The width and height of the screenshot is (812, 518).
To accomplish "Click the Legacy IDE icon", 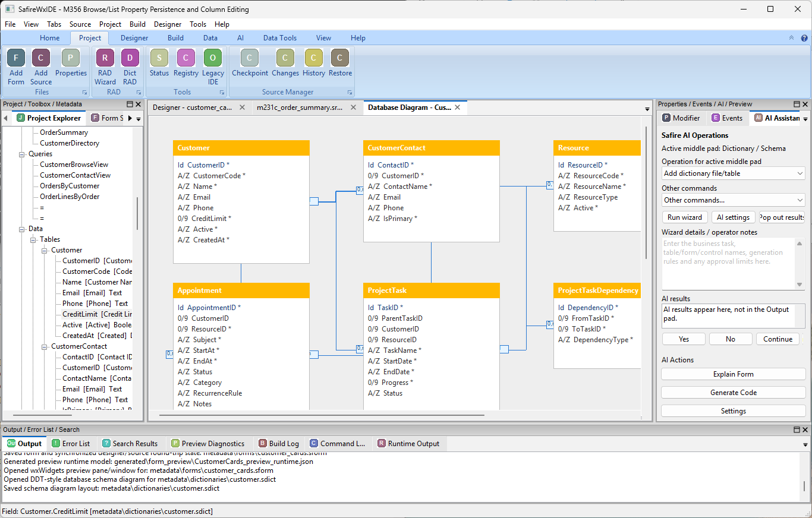I will (x=213, y=58).
